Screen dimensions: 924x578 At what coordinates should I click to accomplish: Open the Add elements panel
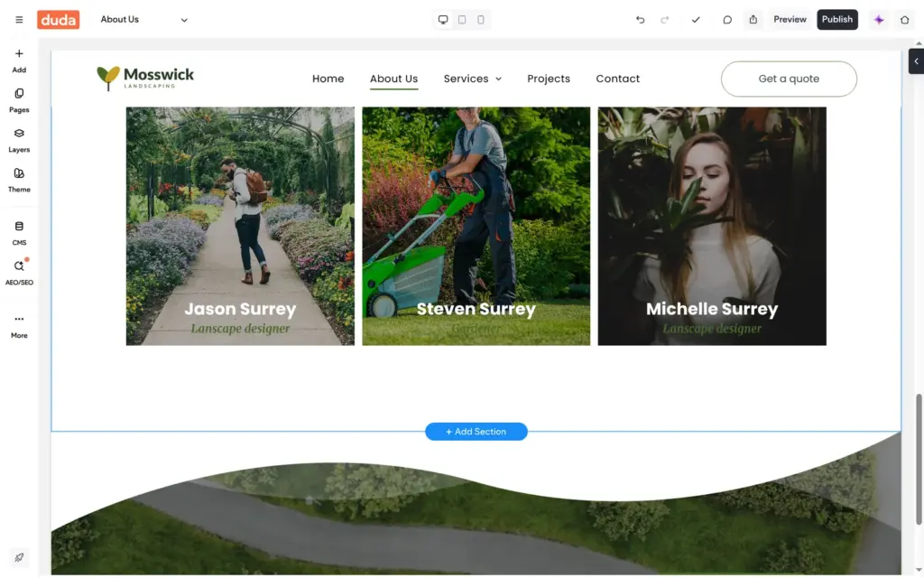click(19, 61)
